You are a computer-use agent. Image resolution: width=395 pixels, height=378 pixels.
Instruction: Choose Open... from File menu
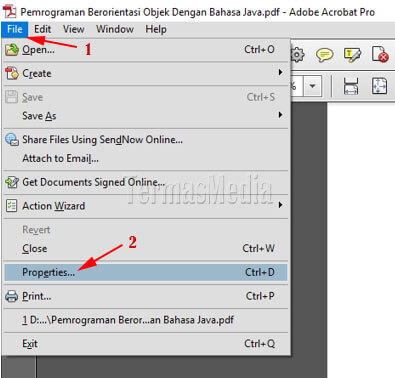pyautogui.click(x=146, y=50)
